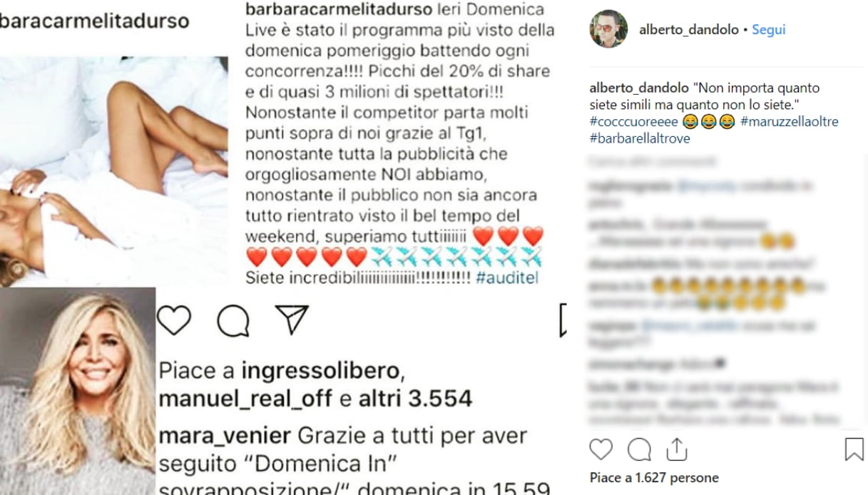This screenshot has height=495, width=868.
Task: Open the blonde woman's portrait photo
Action: point(78,391)
